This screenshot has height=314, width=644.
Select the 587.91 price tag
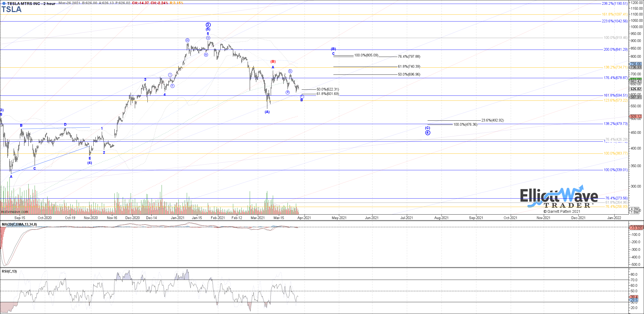pos(636,97)
